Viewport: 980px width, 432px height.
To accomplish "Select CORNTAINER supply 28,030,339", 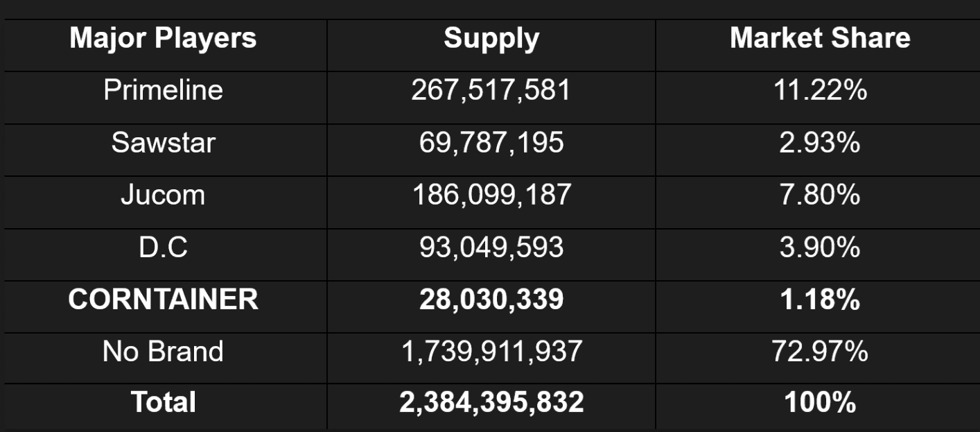I will (491, 300).
